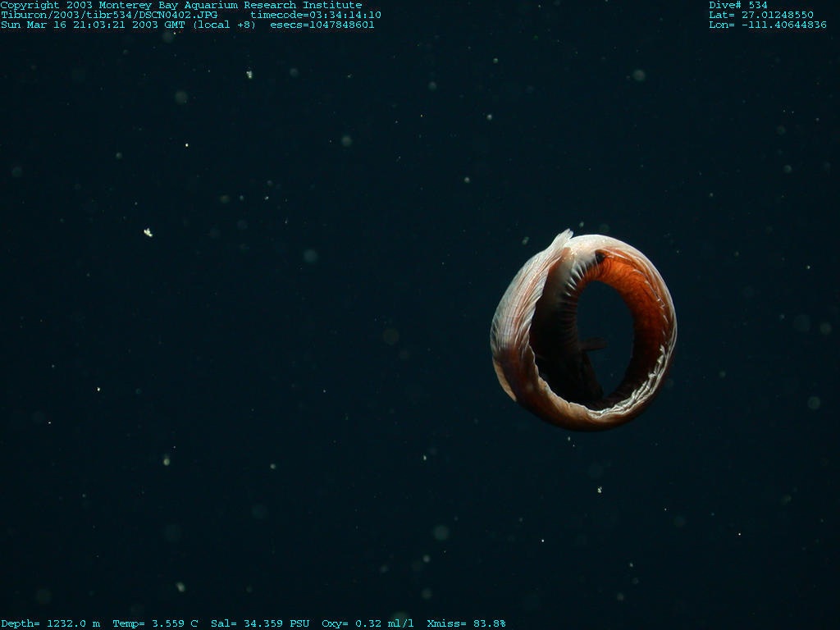
Task: Click the timecode=03:34:14:10 readout
Action: coord(316,15)
